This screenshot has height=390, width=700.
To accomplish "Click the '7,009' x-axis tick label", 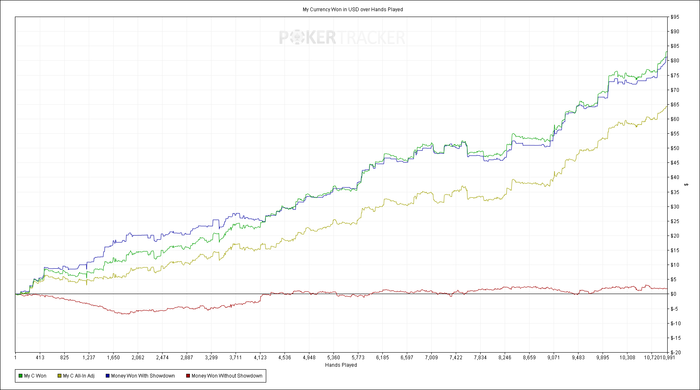I will [x=431, y=357].
